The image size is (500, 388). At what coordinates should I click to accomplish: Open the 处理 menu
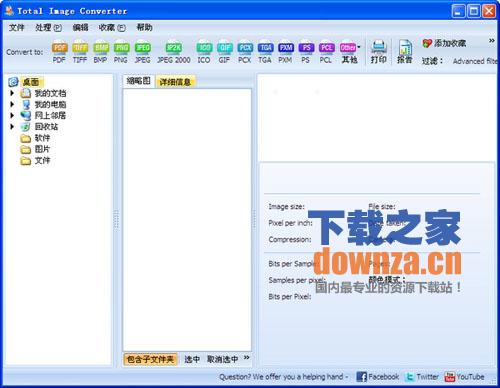49,27
